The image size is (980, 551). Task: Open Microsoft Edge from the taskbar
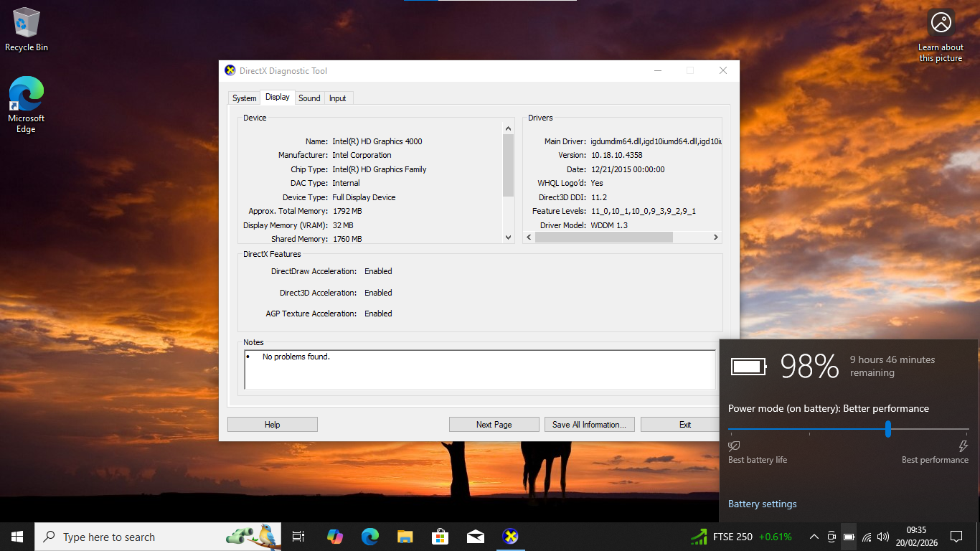point(369,536)
